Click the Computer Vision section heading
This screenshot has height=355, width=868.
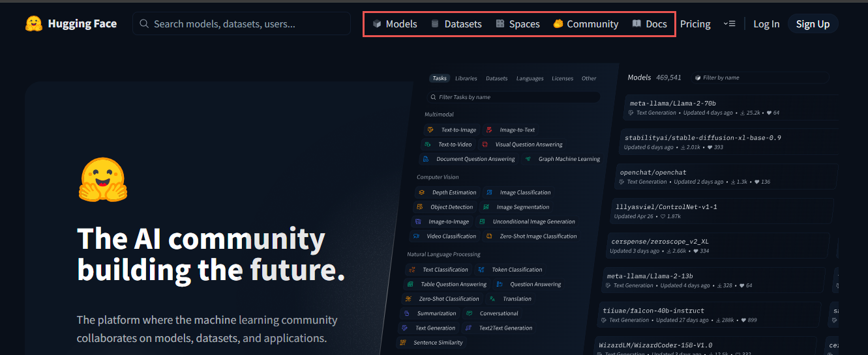[x=438, y=177]
